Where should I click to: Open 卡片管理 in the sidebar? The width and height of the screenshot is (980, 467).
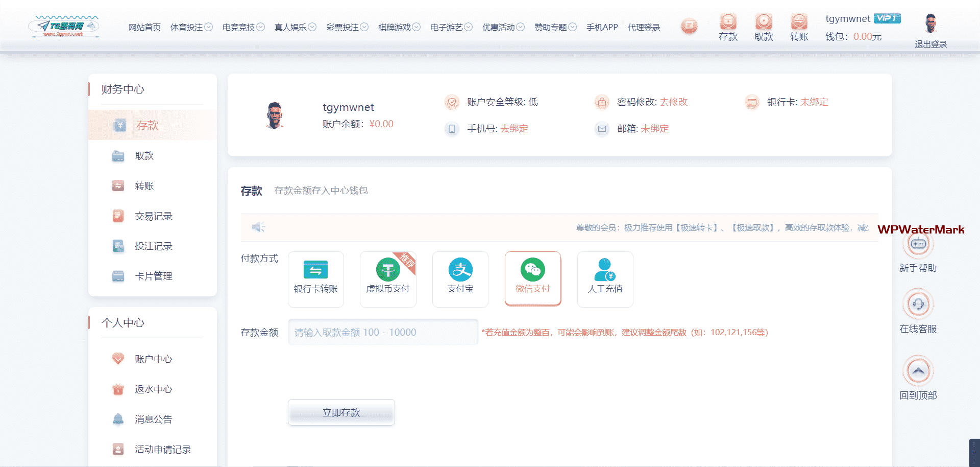(x=153, y=276)
